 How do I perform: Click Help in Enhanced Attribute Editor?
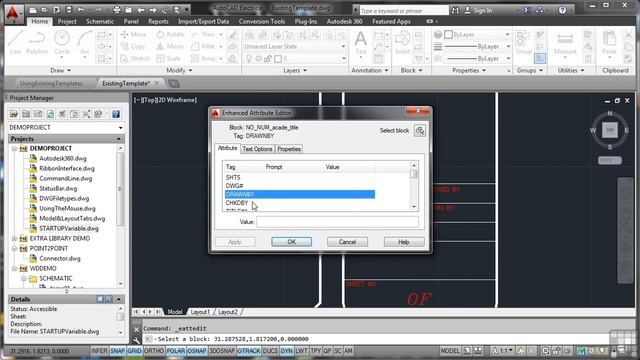tap(404, 242)
